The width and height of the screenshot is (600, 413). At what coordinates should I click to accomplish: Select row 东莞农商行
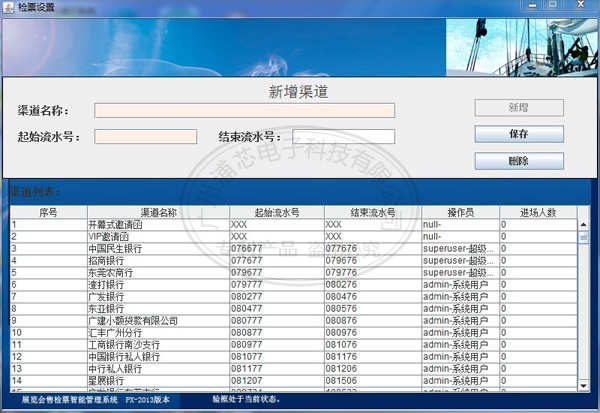click(x=294, y=273)
